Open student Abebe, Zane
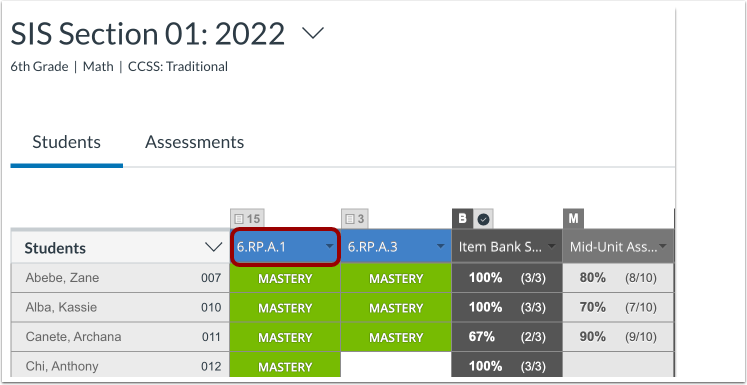 (x=62, y=278)
